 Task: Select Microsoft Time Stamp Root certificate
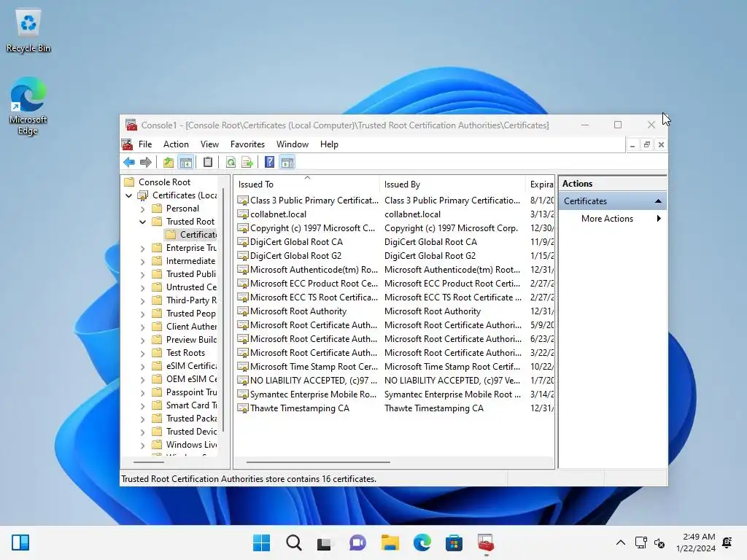tap(314, 367)
